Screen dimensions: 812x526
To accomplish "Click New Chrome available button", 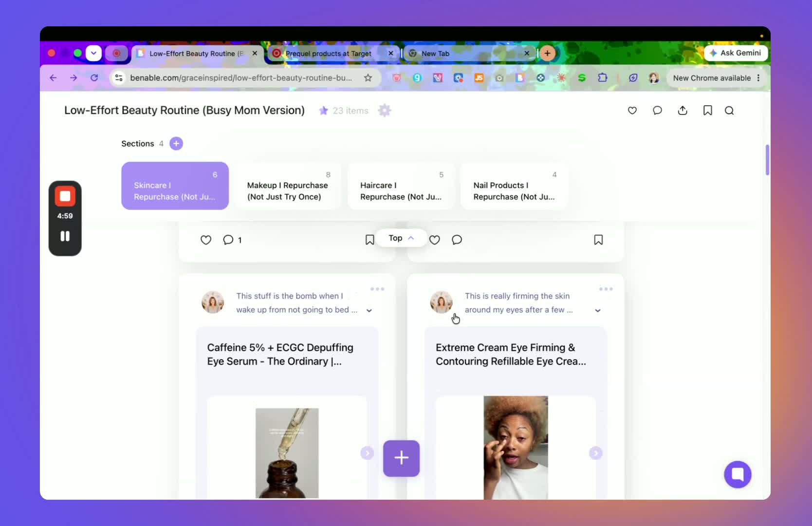I will (x=715, y=78).
